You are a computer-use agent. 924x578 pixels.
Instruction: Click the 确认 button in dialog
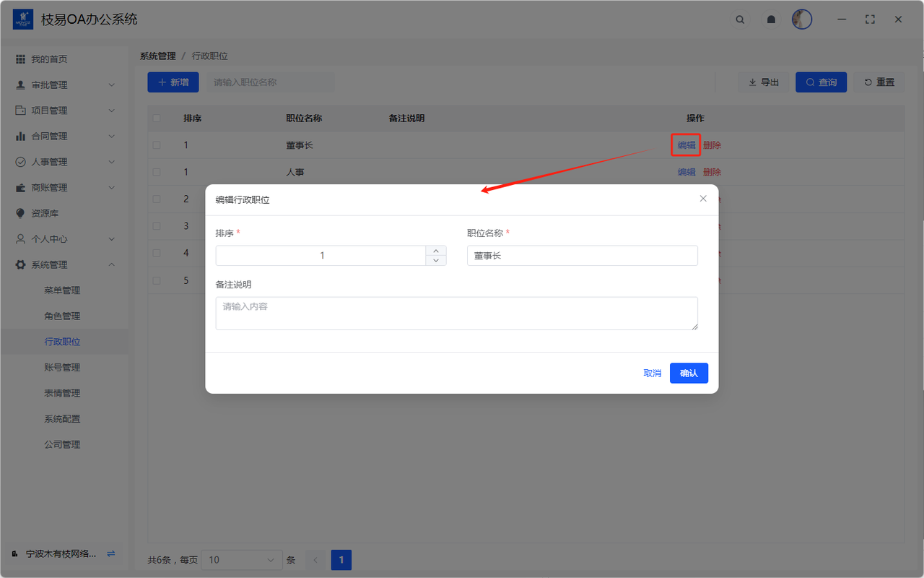click(689, 373)
